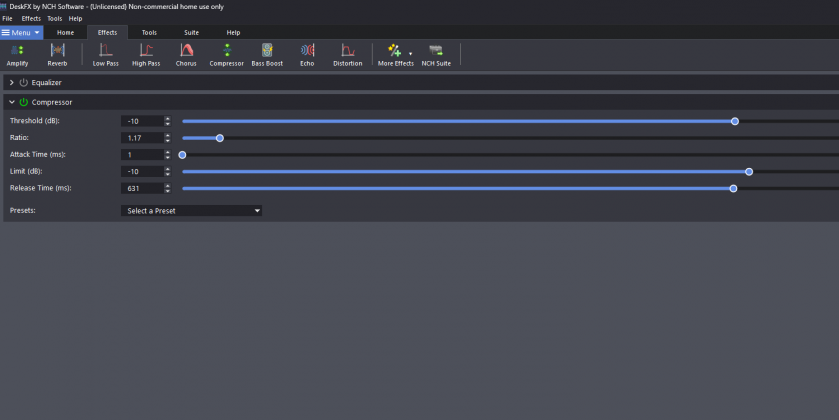Image resolution: width=839 pixels, height=420 pixels.
Task: Switch to the Suite tab
Action: tap(192, 33)
